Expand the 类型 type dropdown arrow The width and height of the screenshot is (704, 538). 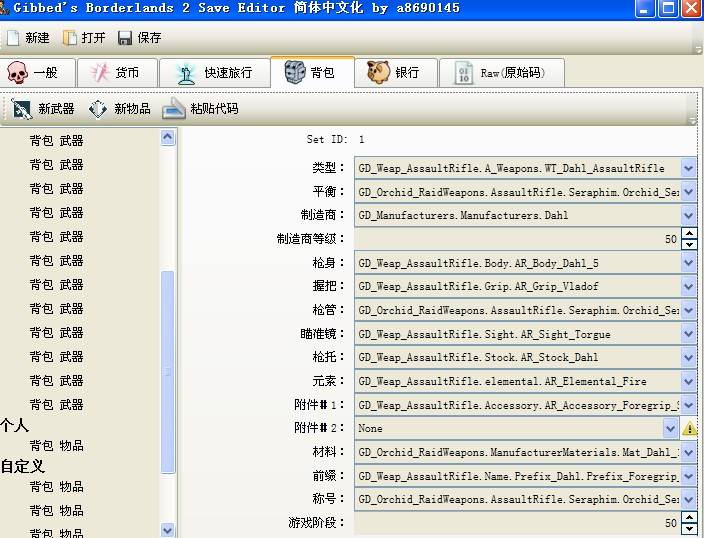pyautogui.click(x=688, y=168)
